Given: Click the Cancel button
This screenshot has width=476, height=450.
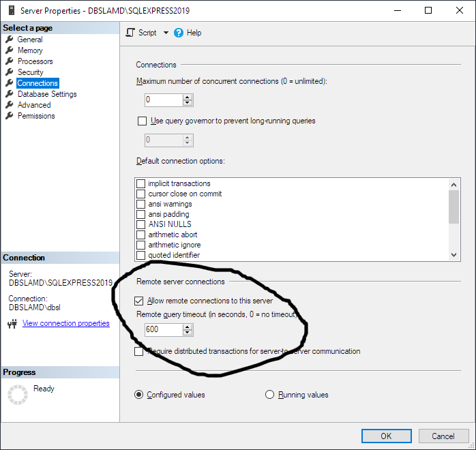Looking at the screenshot, I should click(x=443, y=436).
